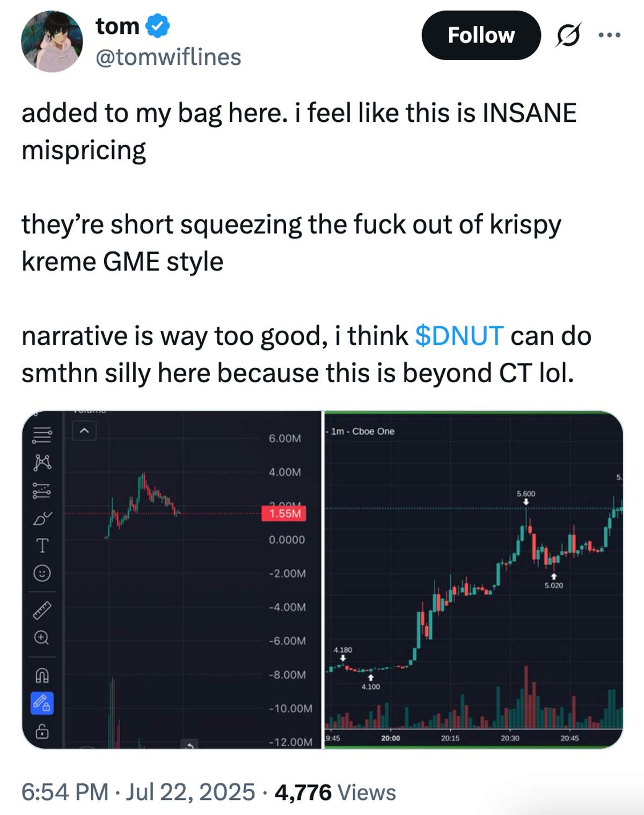Open the tweet options menu

click(609, 34)
